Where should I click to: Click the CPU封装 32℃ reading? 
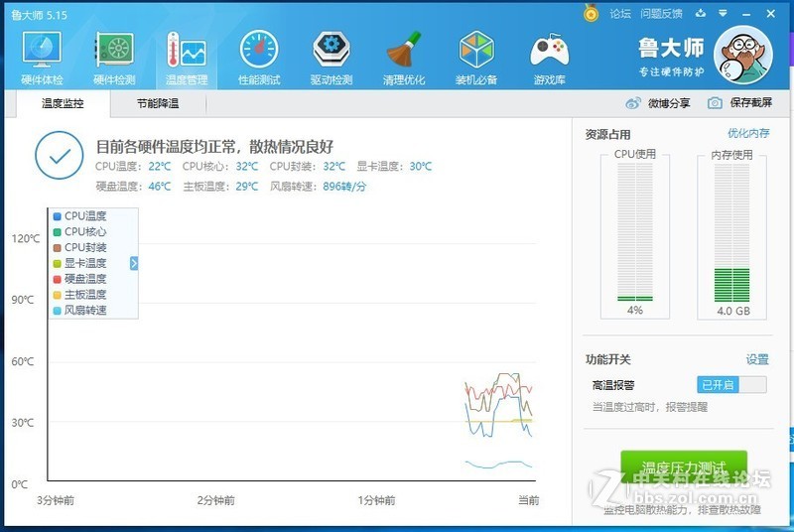[x=308, y=166]
